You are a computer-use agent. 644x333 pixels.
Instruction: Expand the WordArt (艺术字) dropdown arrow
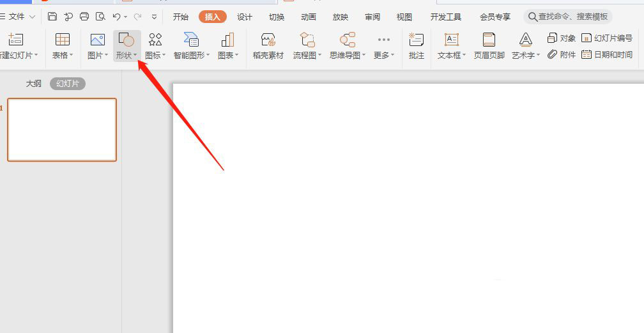click(538, 55)
